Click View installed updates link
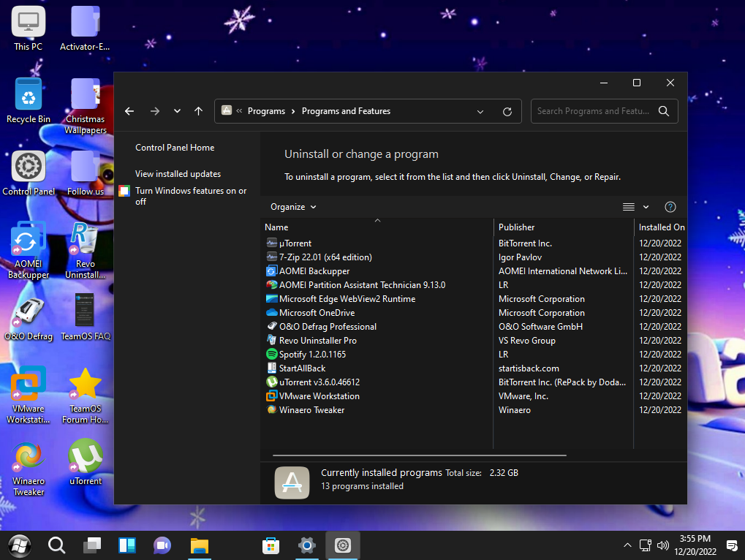 (178, 174)
